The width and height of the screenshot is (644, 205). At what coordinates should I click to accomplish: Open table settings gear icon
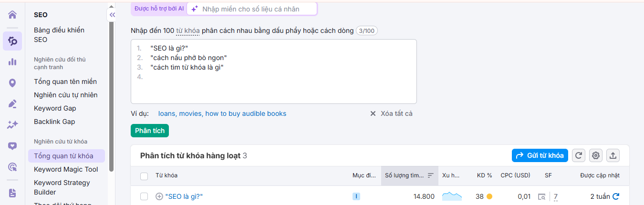(595, 155)
